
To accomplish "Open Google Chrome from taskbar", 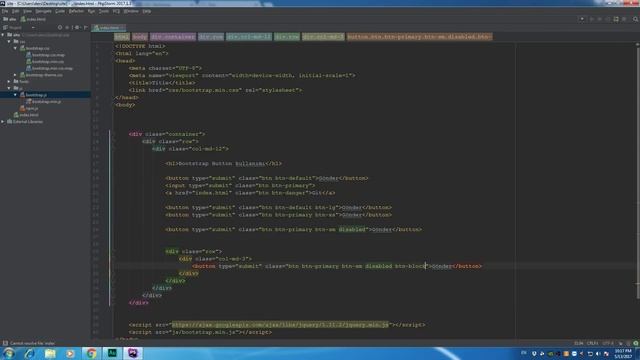I will point(91,353).
